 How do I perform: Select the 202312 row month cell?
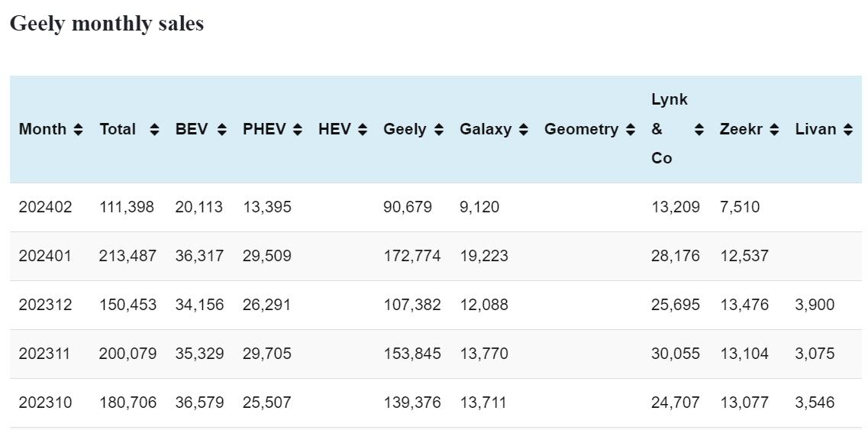tap(45, 305)
